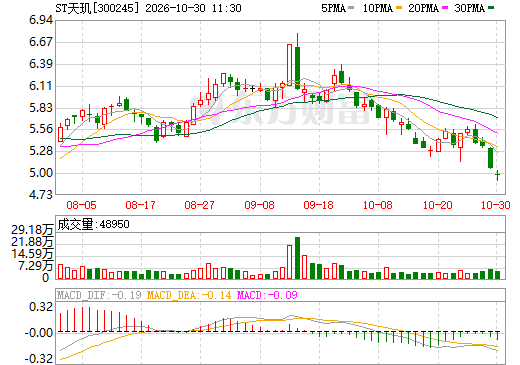
Task: Click the magenta 20PMA legend swatch
Action: (445, 8)
